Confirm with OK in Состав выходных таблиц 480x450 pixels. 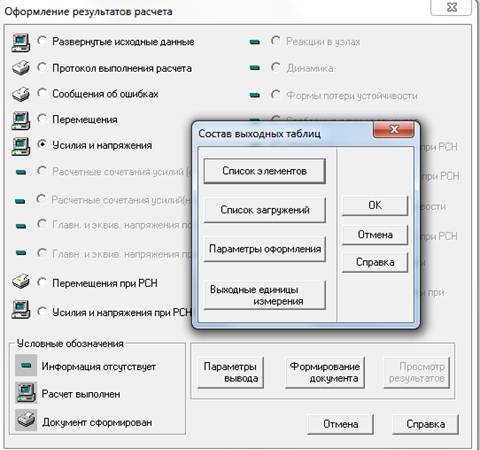coord(375,205)
